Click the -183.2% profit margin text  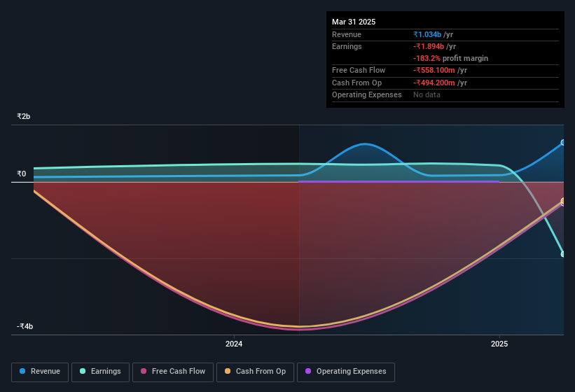coord(451,58)
